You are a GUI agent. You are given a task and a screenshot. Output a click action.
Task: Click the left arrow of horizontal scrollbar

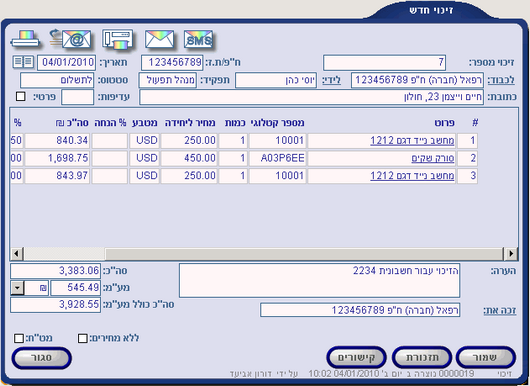(x=16, y=253)
